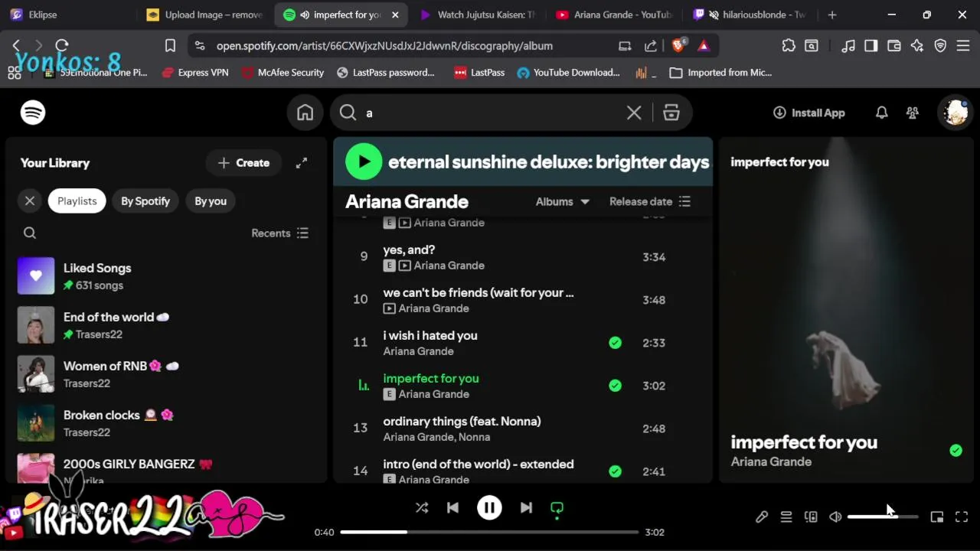Switch to Watch Jujutsu Kaisen tab
The height and width of the screenshot is (551, 980).
click(478, 15)
